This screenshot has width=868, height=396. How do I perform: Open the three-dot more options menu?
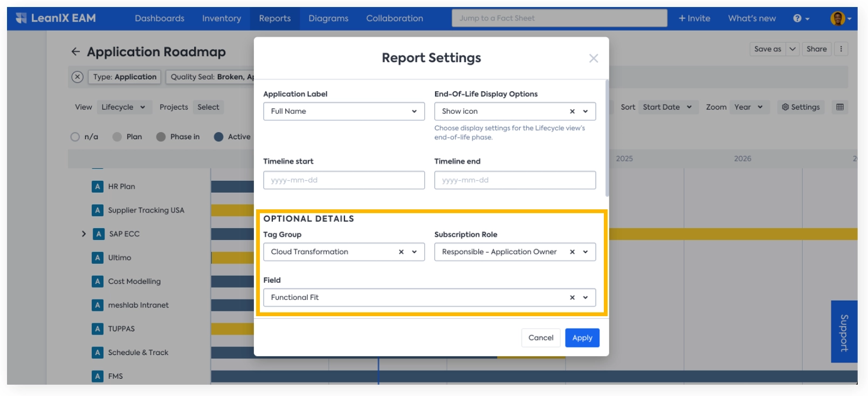click(841, 49)
